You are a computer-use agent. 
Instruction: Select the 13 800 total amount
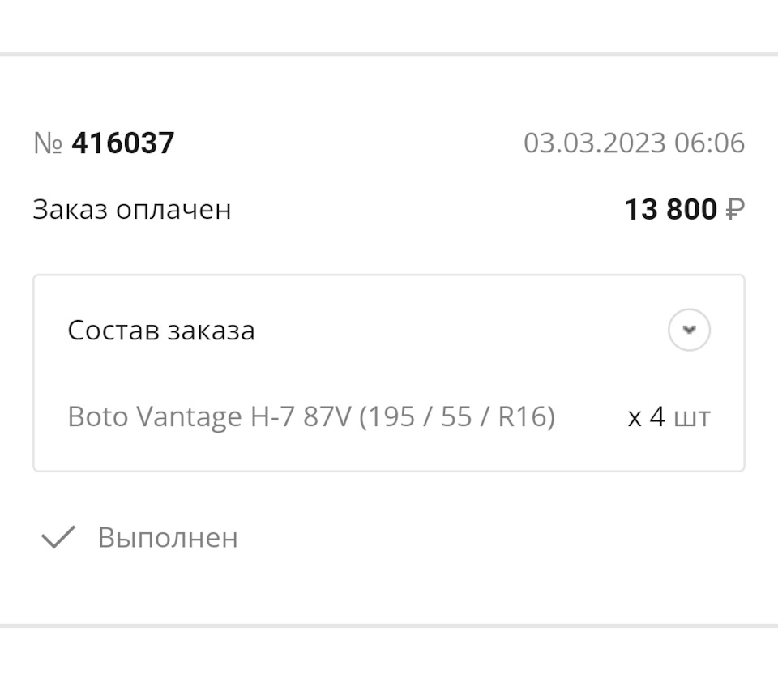670,210
